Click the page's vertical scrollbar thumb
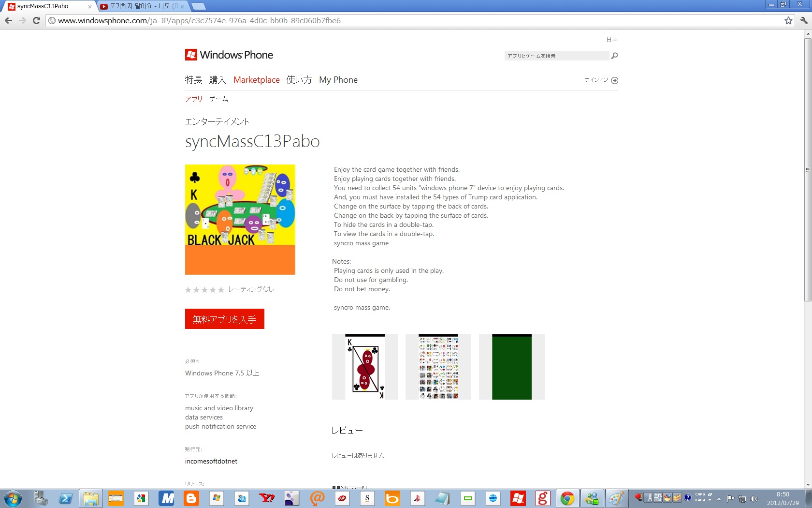This screenshot has width=812, height=508. 808,169
